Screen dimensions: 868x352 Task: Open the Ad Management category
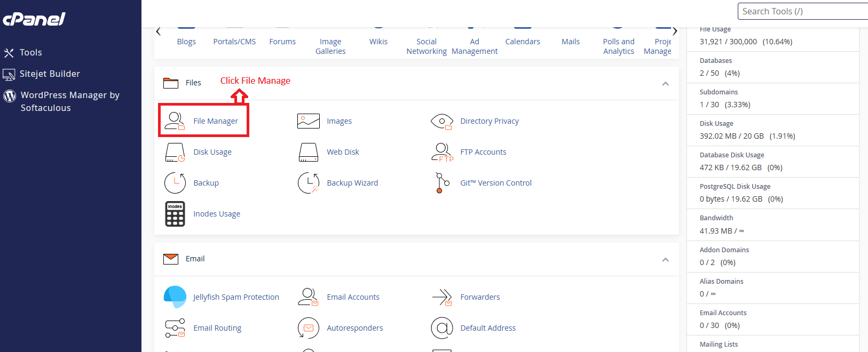pyautogui.click(x=475, y=46)
